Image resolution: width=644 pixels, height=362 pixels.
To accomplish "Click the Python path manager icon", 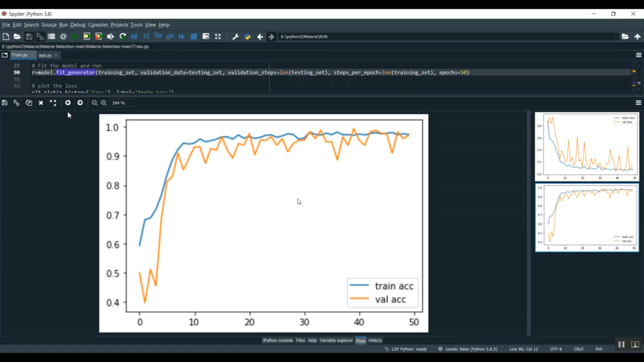I will pos(248,37).
